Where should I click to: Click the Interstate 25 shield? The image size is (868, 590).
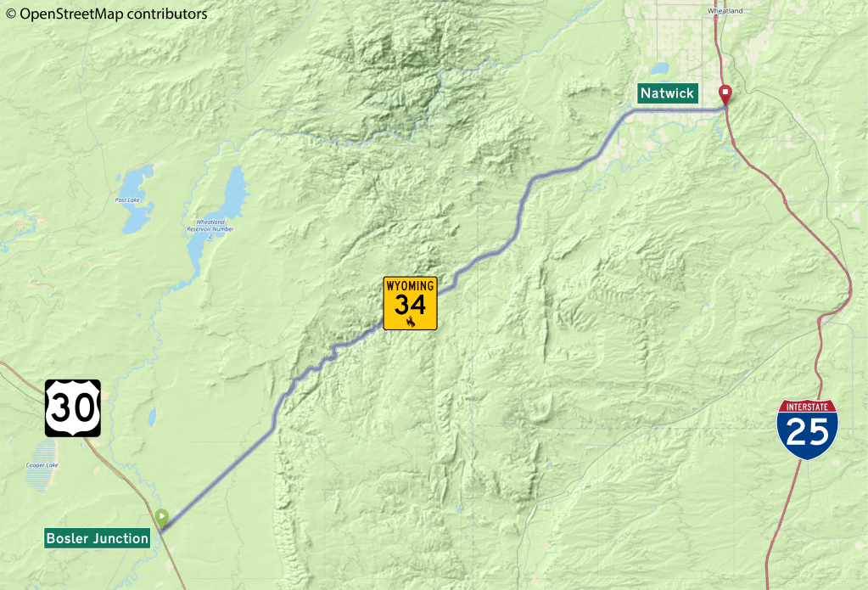pyautogui.click(x=807, y=430)
